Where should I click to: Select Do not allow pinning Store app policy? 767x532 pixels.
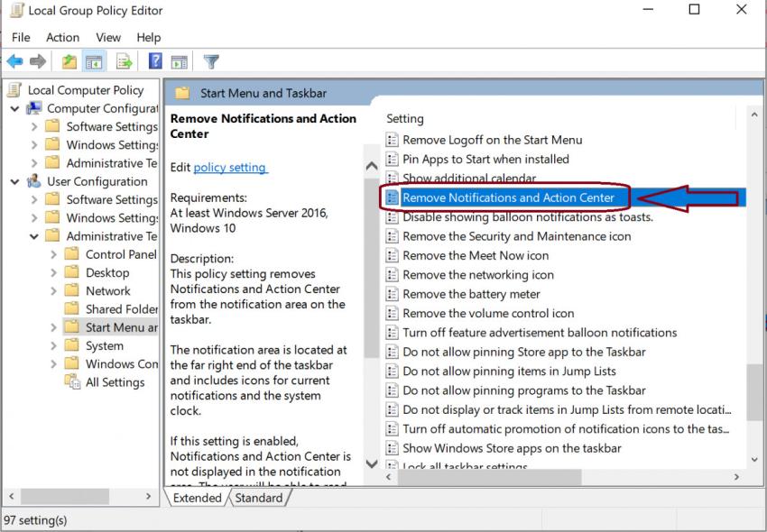click(x=524, y=352)
